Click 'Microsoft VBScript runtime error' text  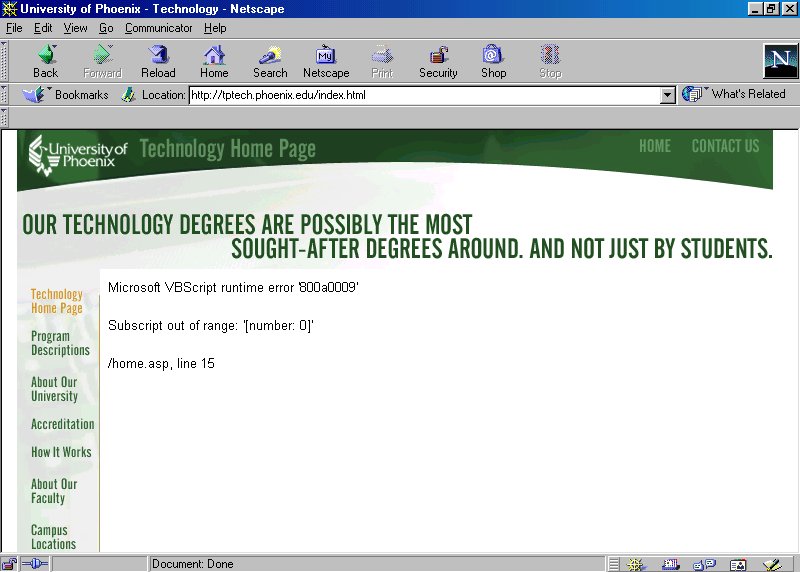tap(233, 287)
